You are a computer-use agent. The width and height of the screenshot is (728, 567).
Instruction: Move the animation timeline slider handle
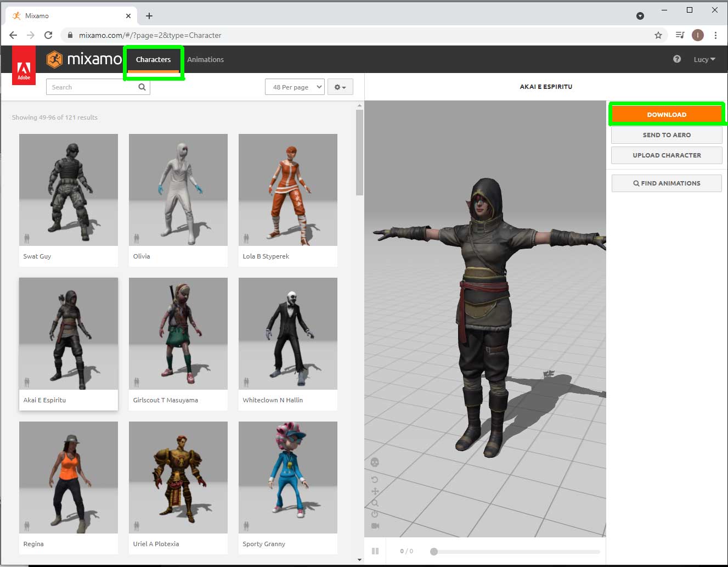pyautogui.click(x=433, y=551)
